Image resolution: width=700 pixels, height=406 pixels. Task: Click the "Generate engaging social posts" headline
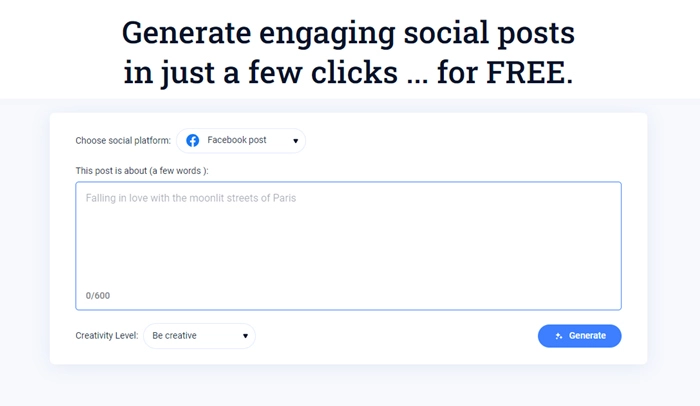point(348,33)
